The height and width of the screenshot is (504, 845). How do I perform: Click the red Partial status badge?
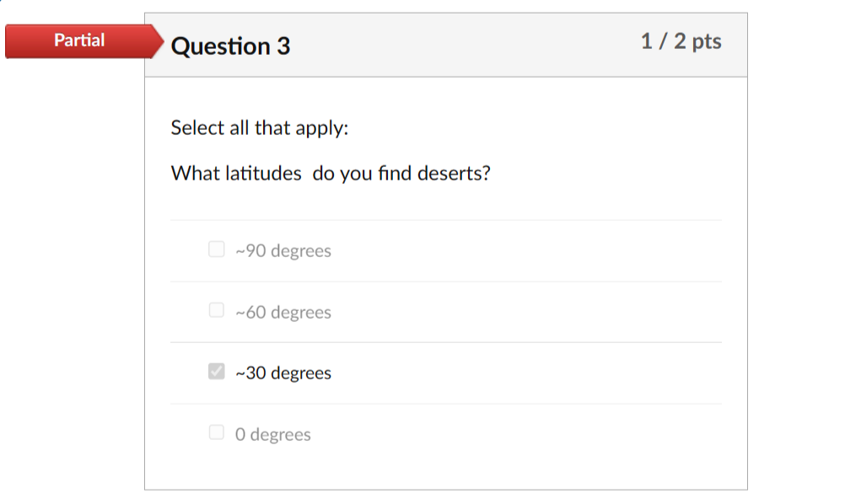[x=79, y=40]
